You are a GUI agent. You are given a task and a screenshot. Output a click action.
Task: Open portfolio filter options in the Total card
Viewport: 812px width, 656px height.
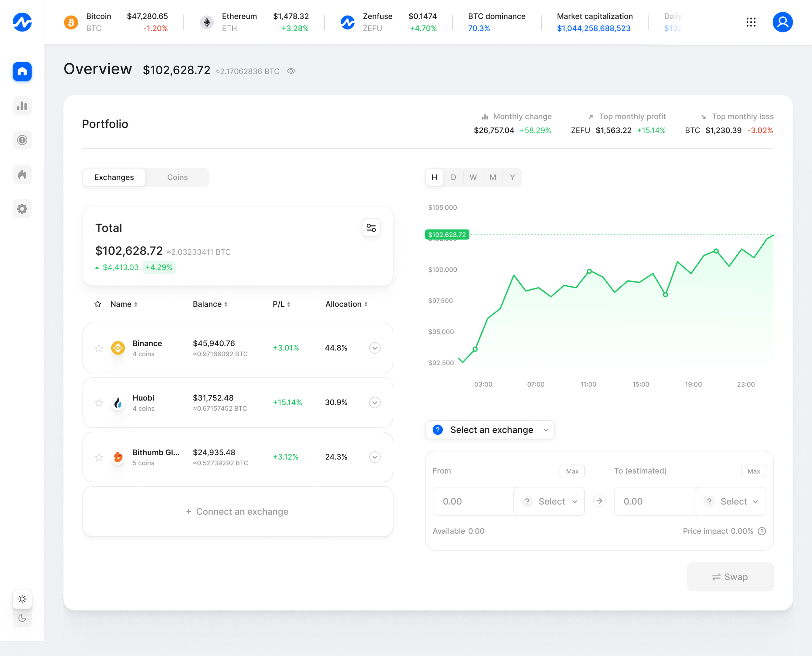tap(371, 227)
